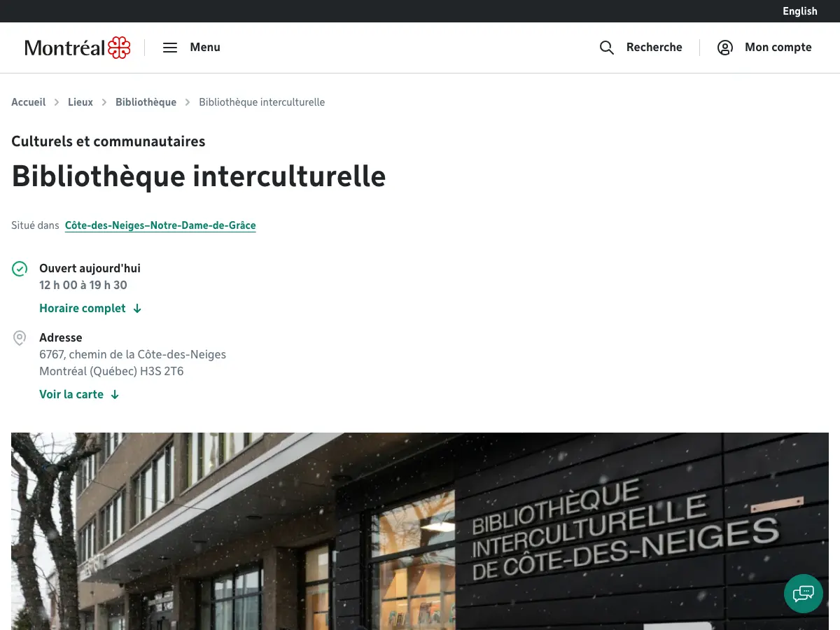Click address line 6767, chemin de la Côte-des-Neiges

point(133,354)
